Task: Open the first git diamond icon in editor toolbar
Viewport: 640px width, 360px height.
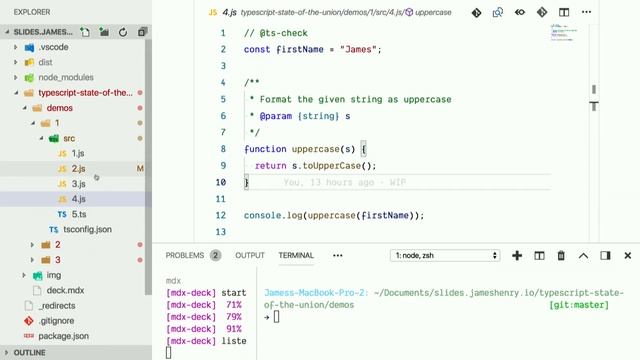Action: tap(476, 12)
